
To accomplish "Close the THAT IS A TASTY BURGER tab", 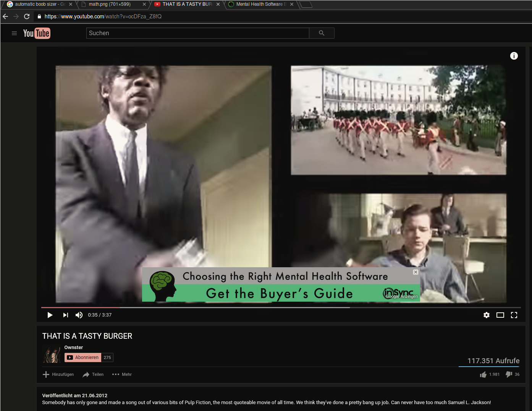I will [218, 4].
